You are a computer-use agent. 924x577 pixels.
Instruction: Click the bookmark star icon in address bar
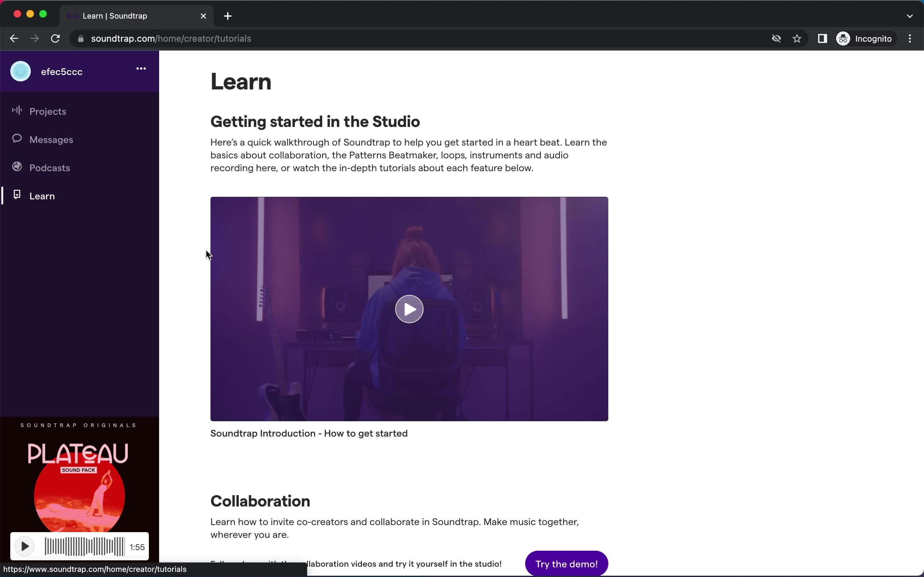[797, 38]
